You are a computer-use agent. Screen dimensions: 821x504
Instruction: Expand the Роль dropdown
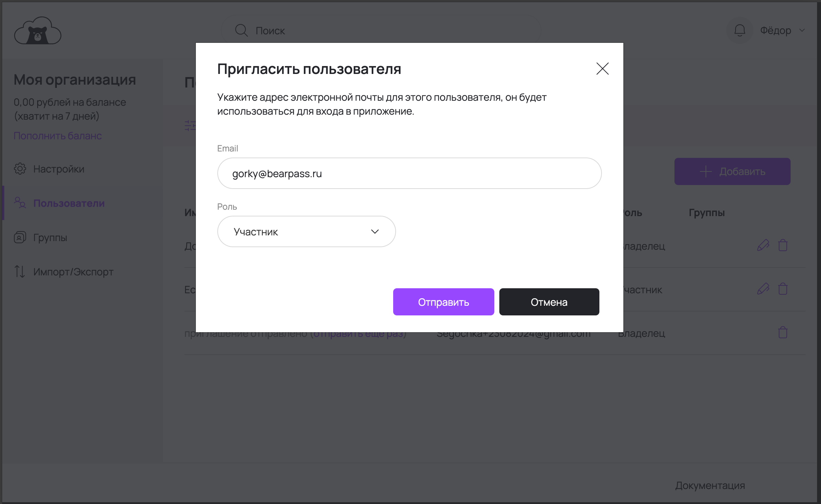click(x=306, y=231)
